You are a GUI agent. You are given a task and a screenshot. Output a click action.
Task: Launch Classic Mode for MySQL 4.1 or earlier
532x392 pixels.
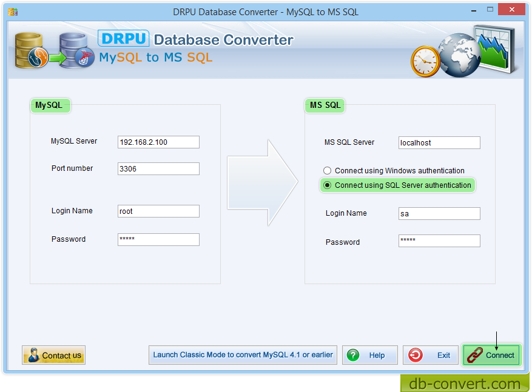(x=243, y=355)
